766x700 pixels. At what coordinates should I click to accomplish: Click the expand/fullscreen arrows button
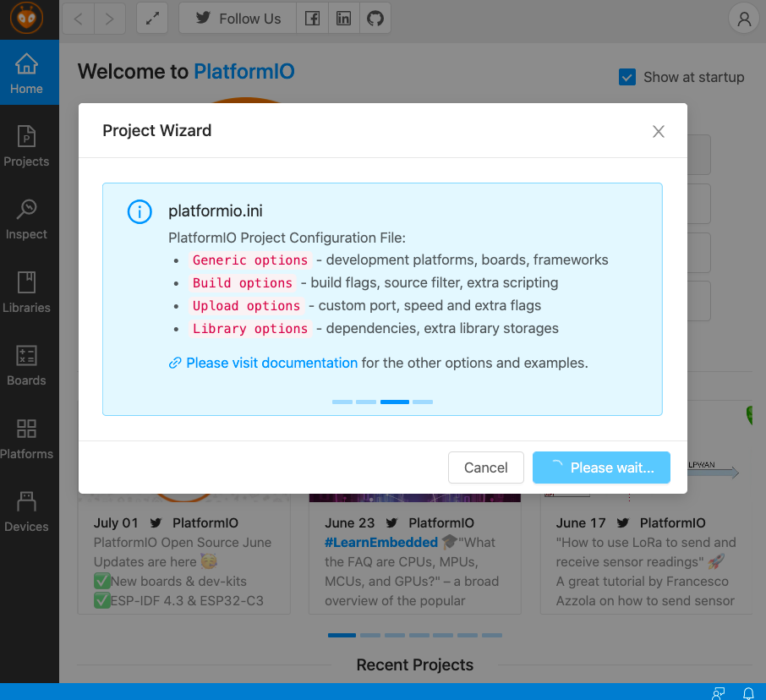[152, 18]
